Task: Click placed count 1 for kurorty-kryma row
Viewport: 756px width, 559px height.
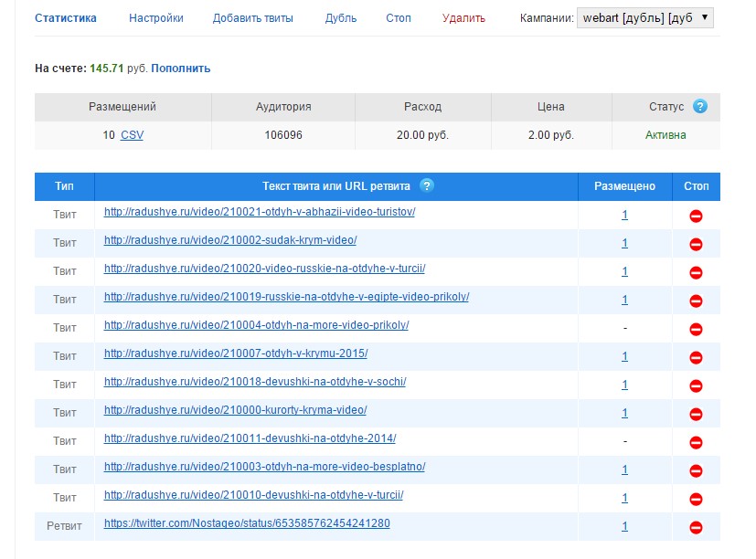Action: 625,413
